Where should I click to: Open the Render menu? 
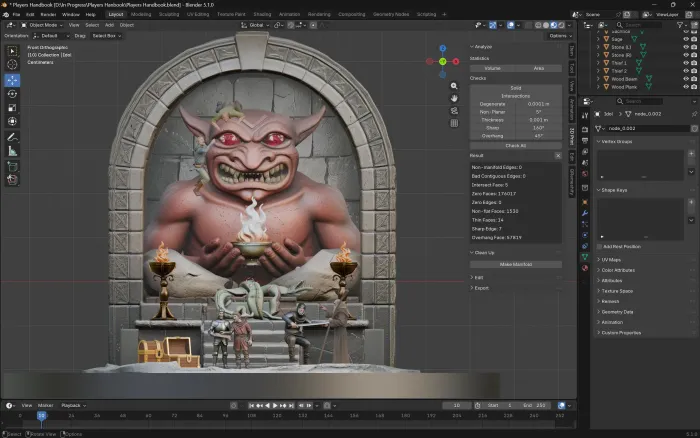tap(48, 14)
